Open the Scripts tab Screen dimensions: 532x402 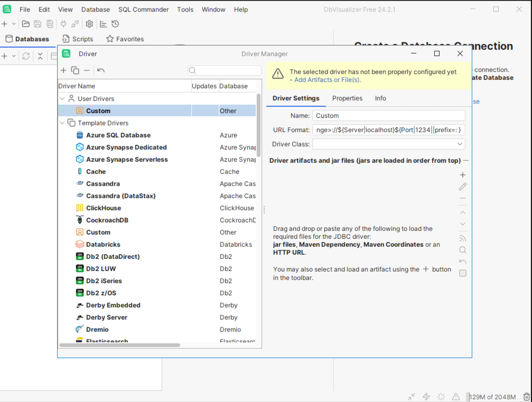(78, 39)
